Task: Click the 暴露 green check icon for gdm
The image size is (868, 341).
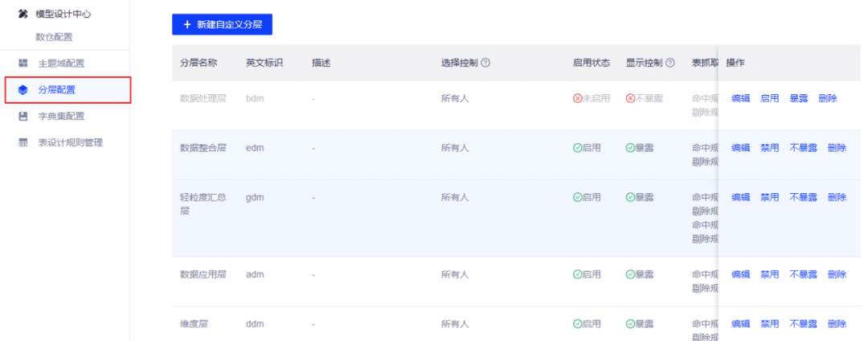Action: (630, 197)
